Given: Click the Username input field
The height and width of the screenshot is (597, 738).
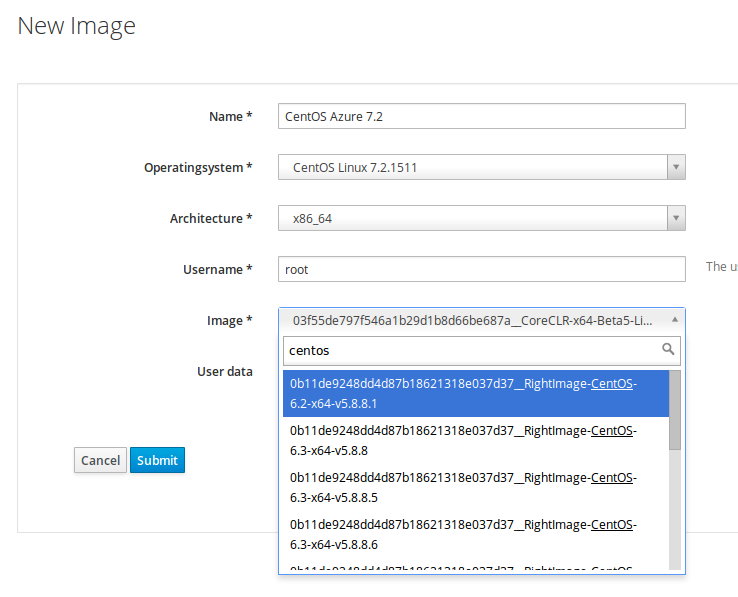Looking at the screenshot, I should 481,269.
